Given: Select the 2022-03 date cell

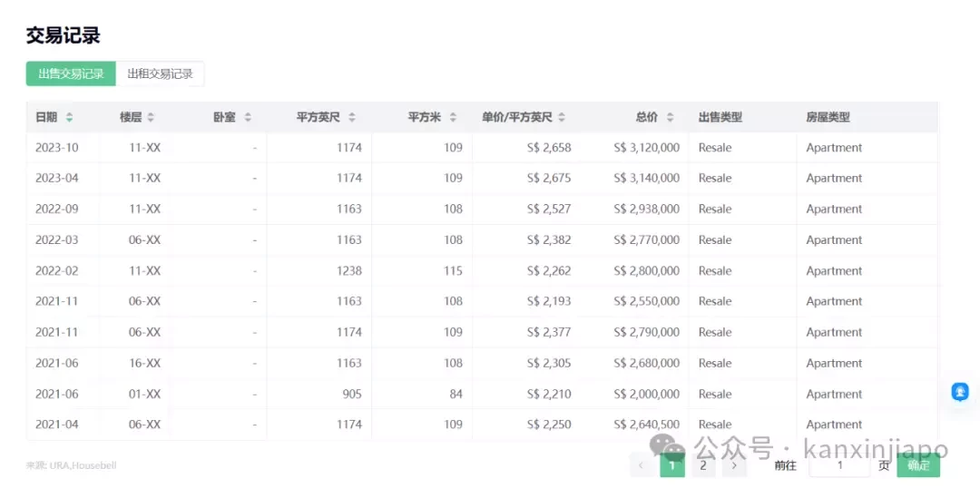Looking at the screenshot, I should 57,240.
